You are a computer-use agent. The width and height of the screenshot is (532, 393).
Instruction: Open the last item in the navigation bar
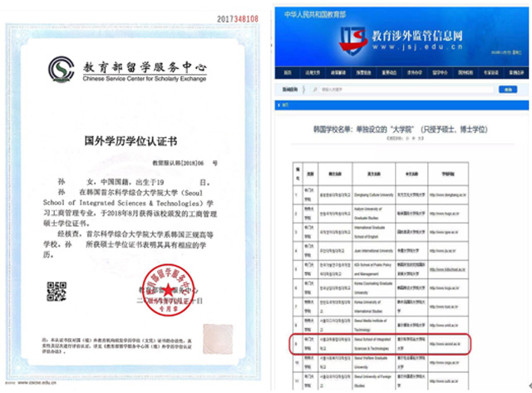(516, 72)
